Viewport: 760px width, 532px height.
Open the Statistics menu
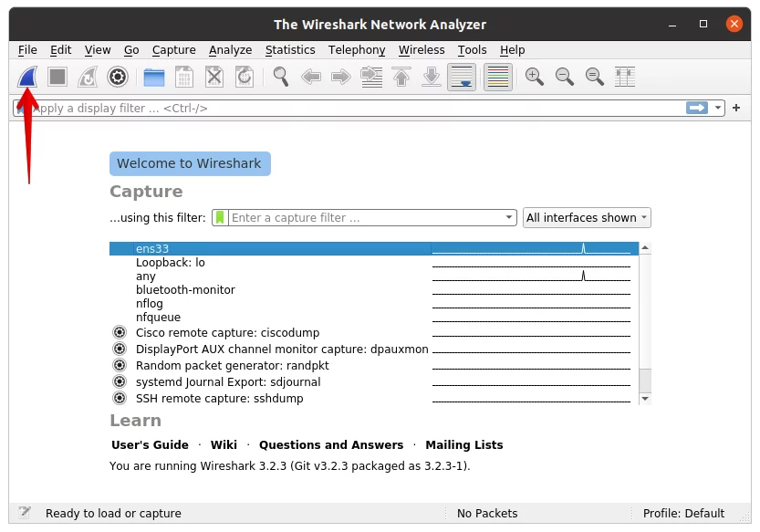coord(290,50)
